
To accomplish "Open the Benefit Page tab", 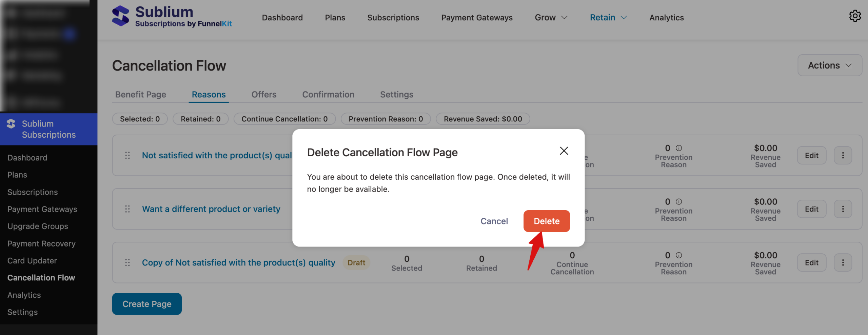I will (x=140, y=95).
